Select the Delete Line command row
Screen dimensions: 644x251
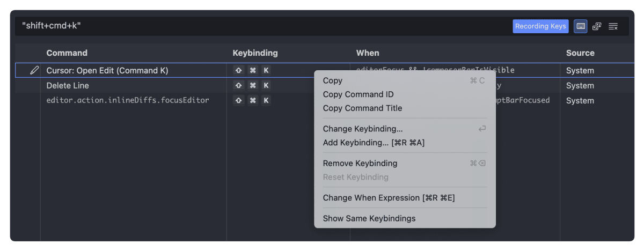pos(68,85)
